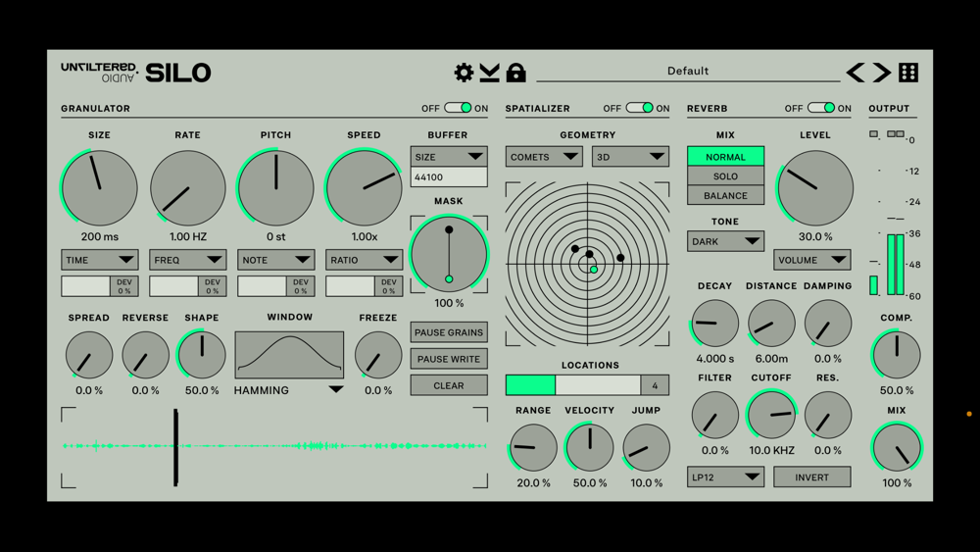Click the CUTOFF knob
The image size is (980, 552).
click(x=771, y=415)
